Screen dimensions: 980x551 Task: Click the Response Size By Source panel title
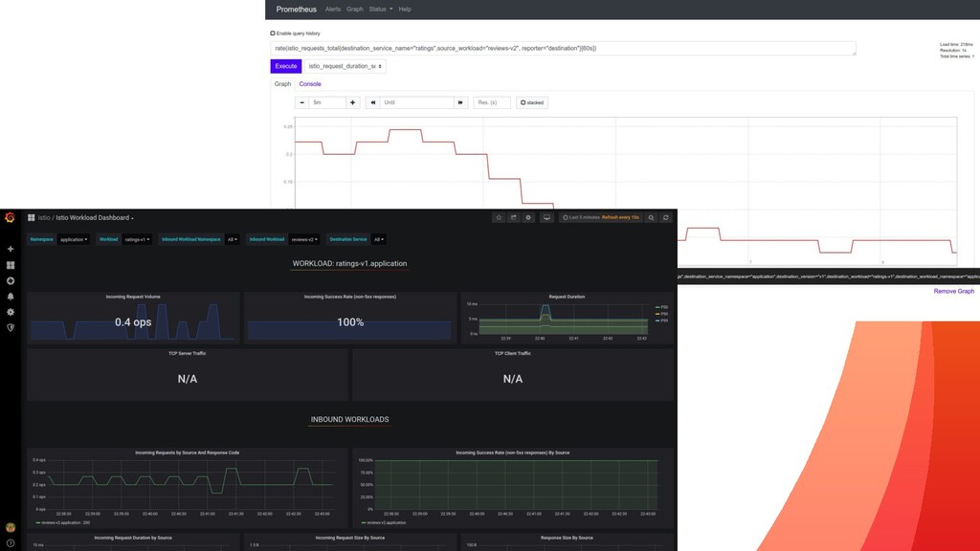click(x=567, y=538)
